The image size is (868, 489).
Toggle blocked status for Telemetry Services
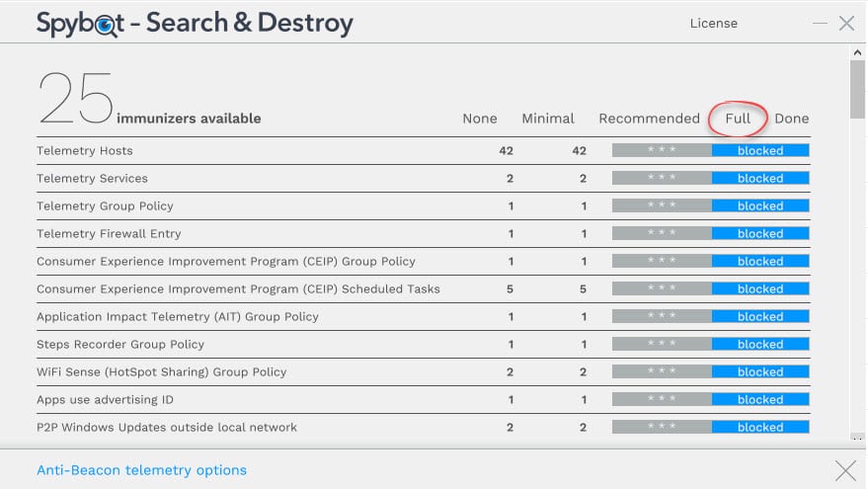pos(760,178)
